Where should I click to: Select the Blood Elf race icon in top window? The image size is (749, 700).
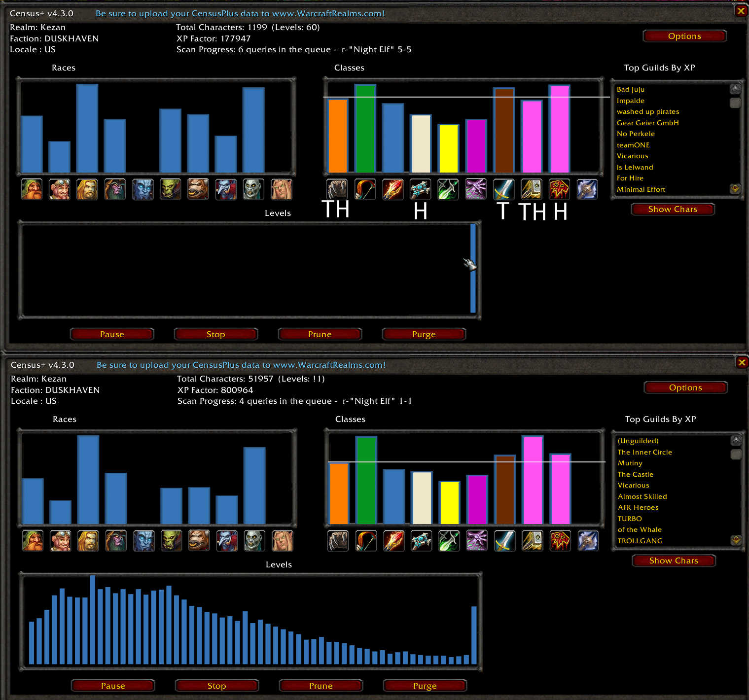(x=282, y=189)
